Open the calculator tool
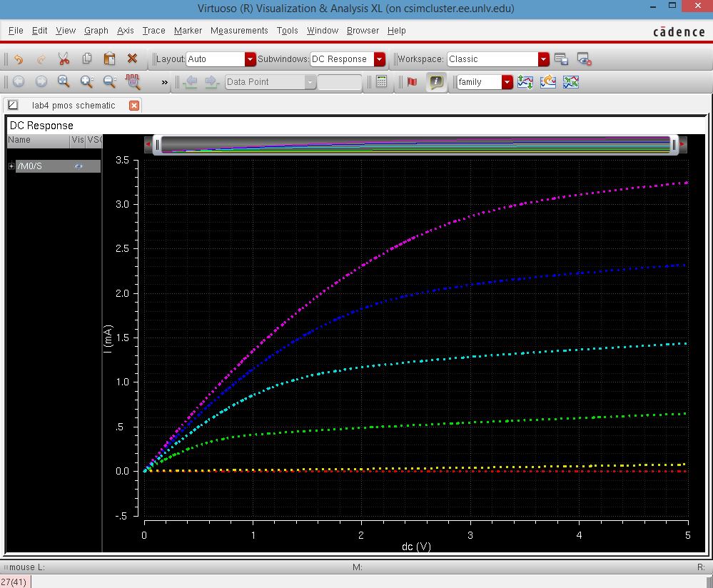 point(380,82)
